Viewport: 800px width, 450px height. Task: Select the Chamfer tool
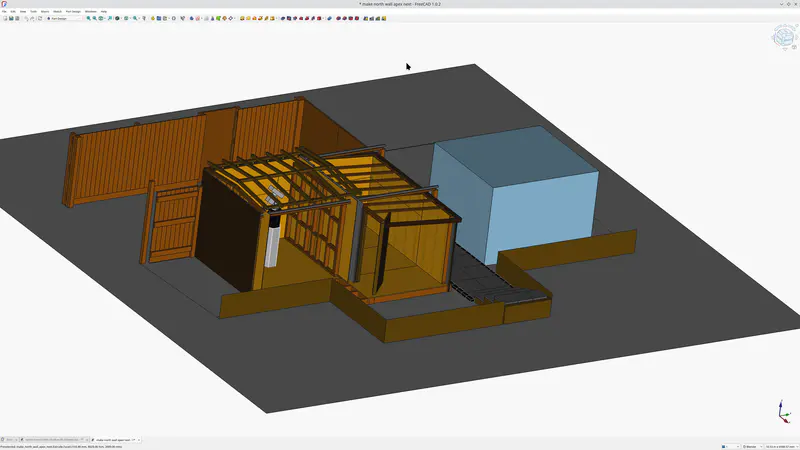[344, 18]
